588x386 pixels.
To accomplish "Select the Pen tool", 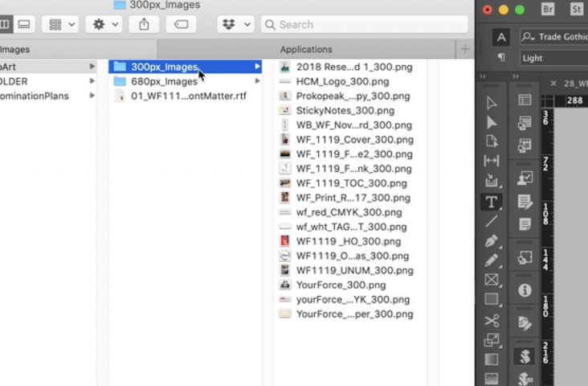I will [x=492, y=241].
